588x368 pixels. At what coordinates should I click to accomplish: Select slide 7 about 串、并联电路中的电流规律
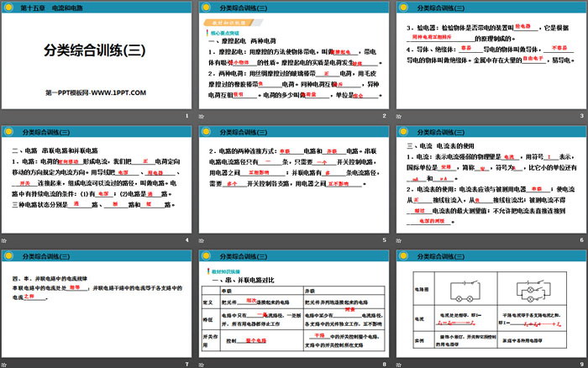pos(97,303)
